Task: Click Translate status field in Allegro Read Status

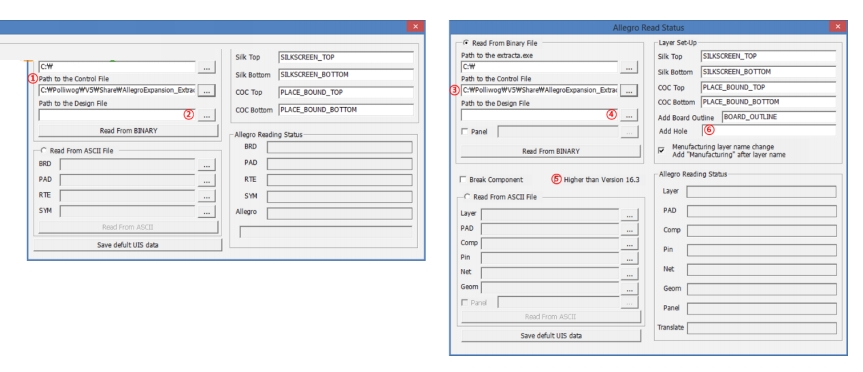Action: click(x=762, y=328)
